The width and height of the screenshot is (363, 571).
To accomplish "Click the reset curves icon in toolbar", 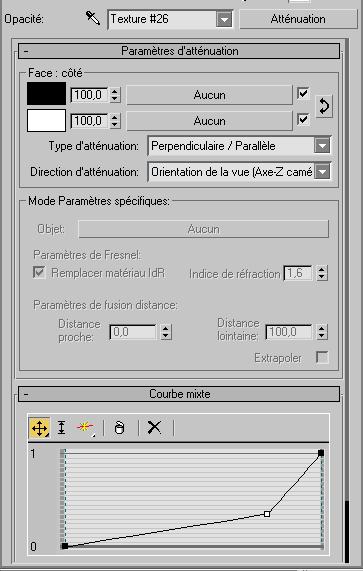I will pyautogui.click(x=119, y=427).
